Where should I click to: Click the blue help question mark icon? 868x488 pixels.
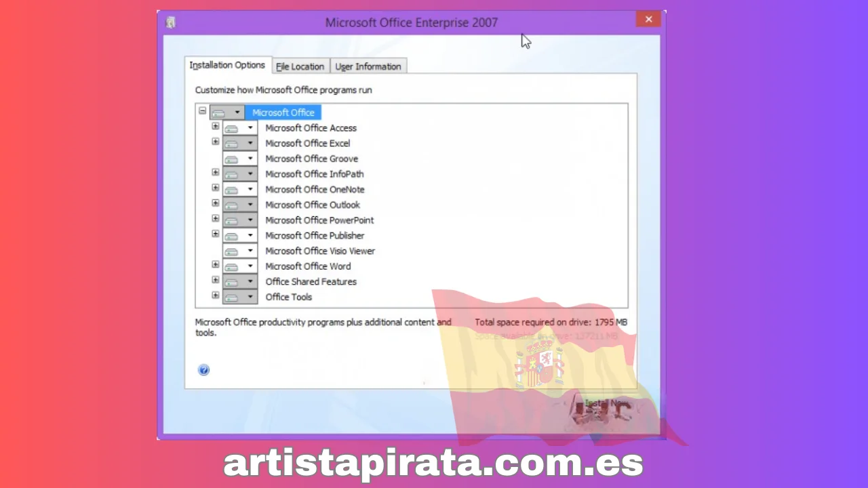point(203,370)
